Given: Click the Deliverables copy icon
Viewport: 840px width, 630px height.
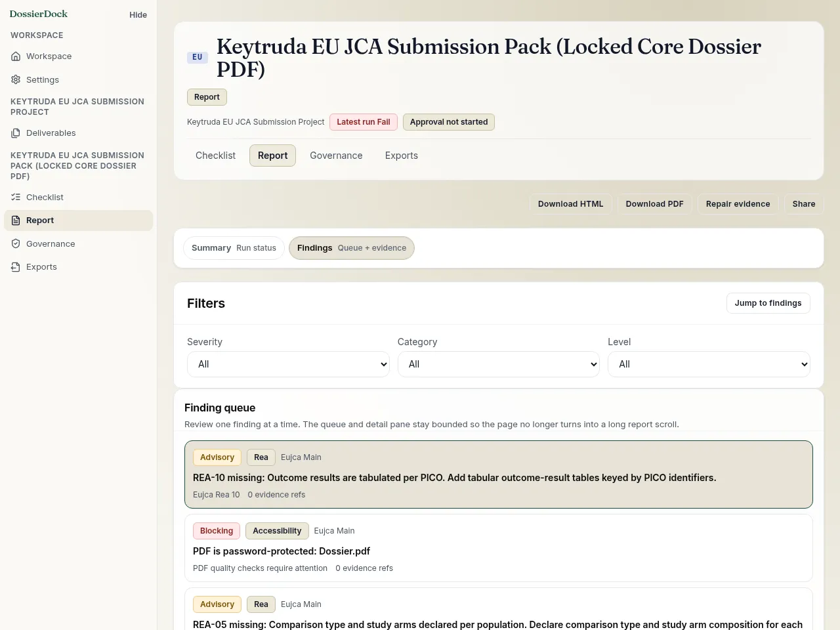Looking at the screenshot, I should pos(16,133).
